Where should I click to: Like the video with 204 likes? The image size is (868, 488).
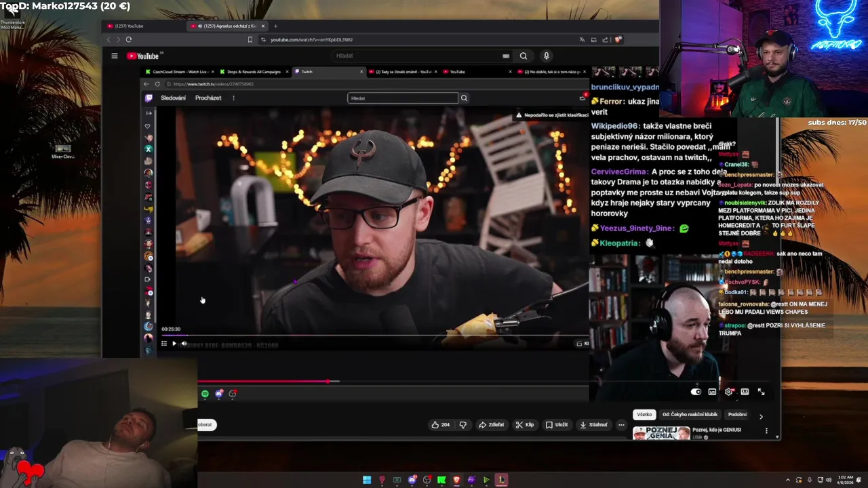[441, 425]
